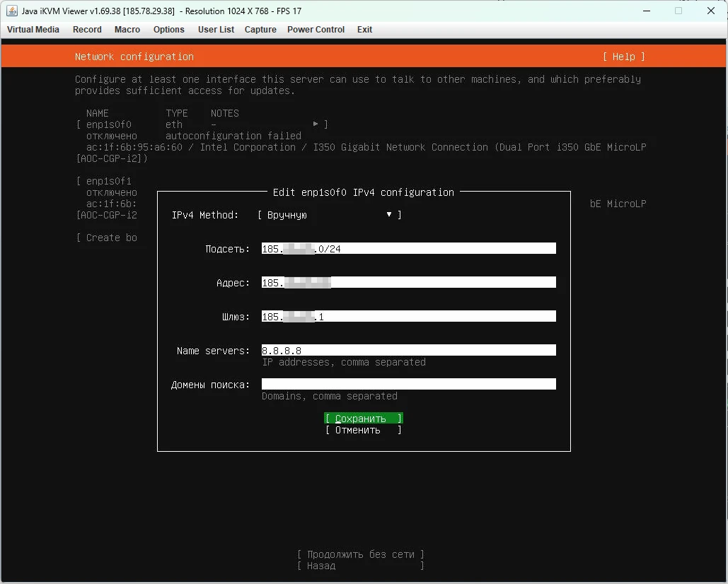Image resolution: width=728 pixels, height=584 pixels.
Task: Click the Домены поиска search domains field
Action: 408,383
